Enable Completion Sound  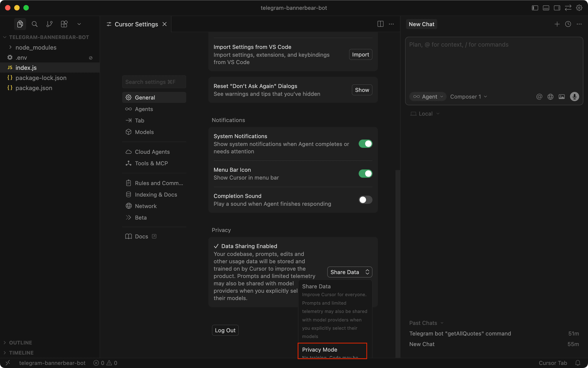point(365,200)
